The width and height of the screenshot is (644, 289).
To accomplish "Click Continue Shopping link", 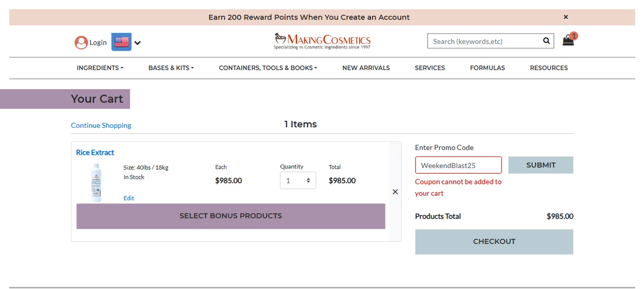I will [x=101, y=125].
